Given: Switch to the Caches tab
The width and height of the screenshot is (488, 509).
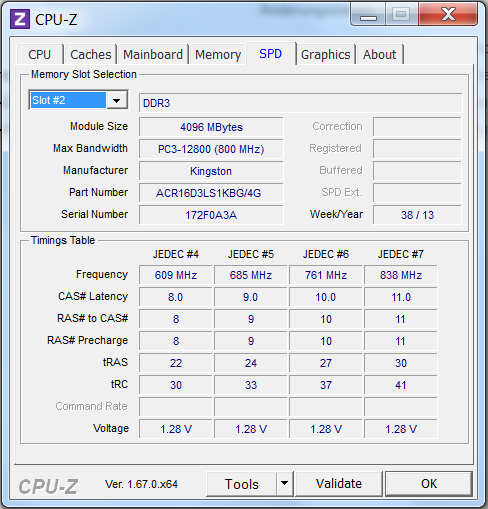Looking at the screenshot, I should [x=90, y=54].
